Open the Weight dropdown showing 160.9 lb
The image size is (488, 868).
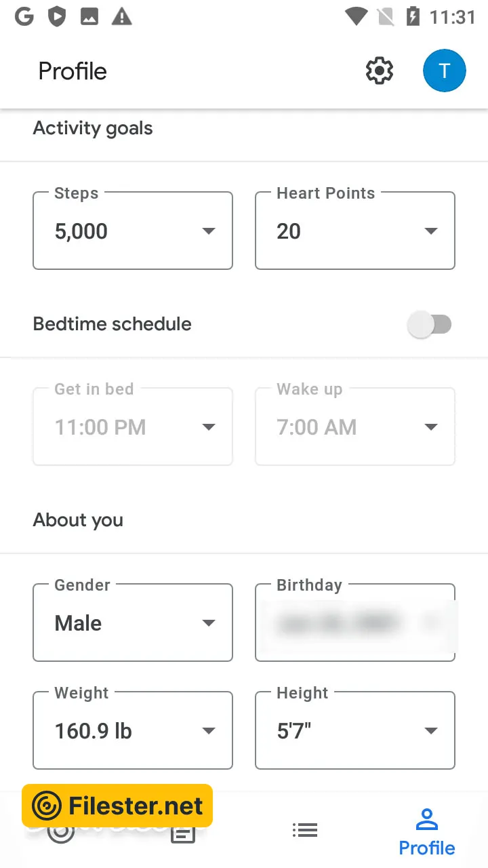[x=133, y=730]
